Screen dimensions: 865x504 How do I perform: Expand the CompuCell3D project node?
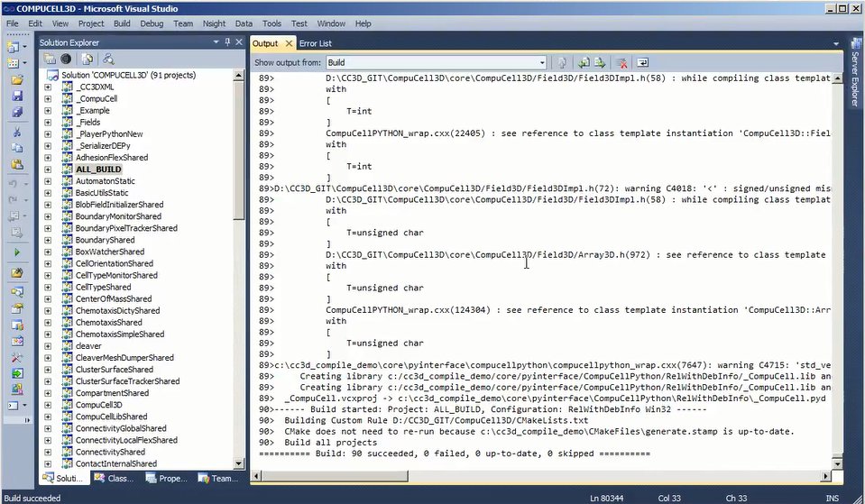[x=48, y=405]
